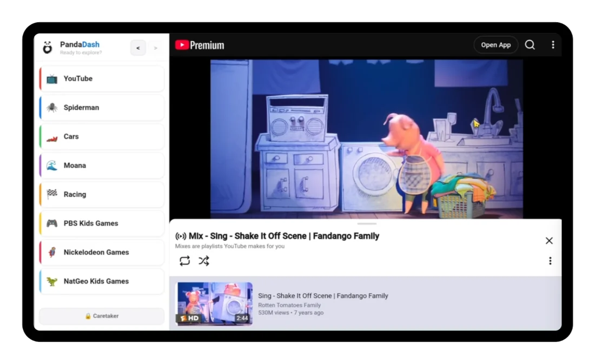
Task: Tap the Open App button
Action: click(495, 45)
